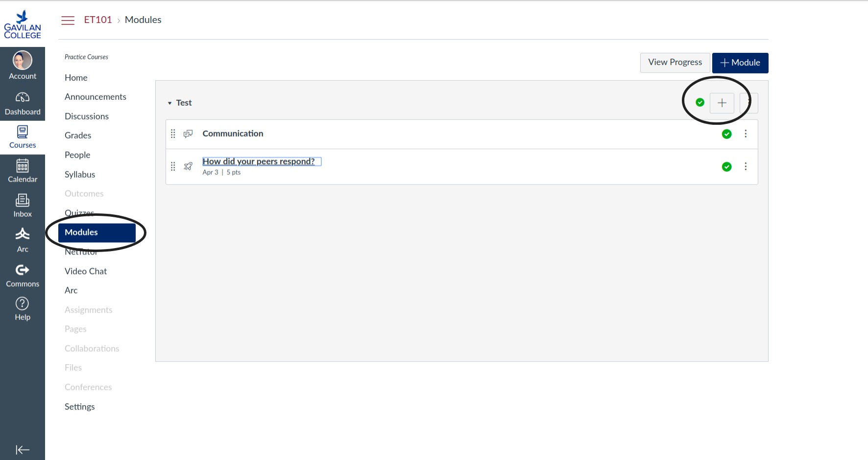Open the 'How did your peers respond?' link
Image resolution: width=868 pixels, height=460 pixels.
tap(259, 161)
